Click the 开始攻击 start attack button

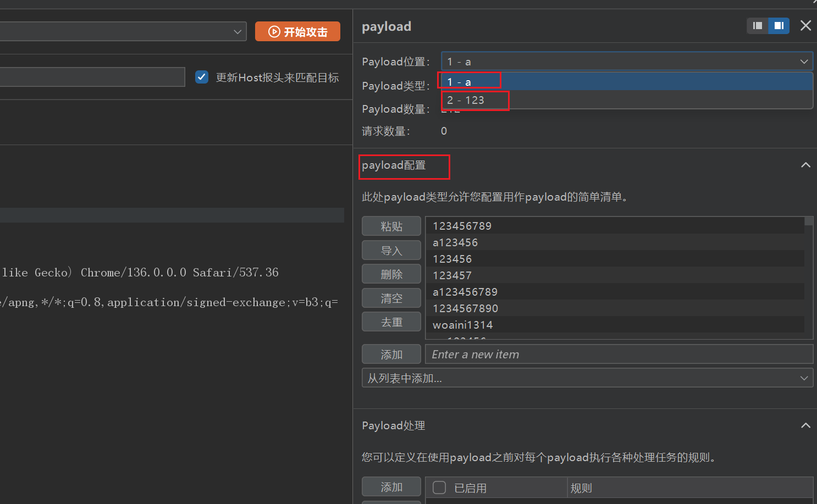pos(297,32)
